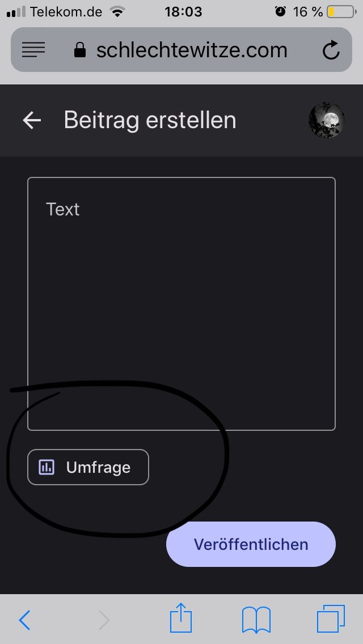
Task: Open Safari reader view icon
Action: (33, 50)
